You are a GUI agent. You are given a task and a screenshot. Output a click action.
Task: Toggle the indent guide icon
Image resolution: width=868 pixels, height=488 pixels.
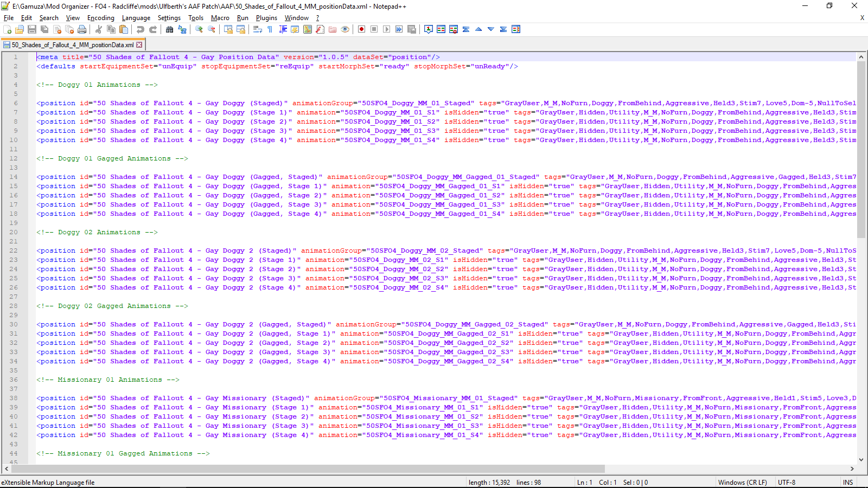[x=283, y=29]
